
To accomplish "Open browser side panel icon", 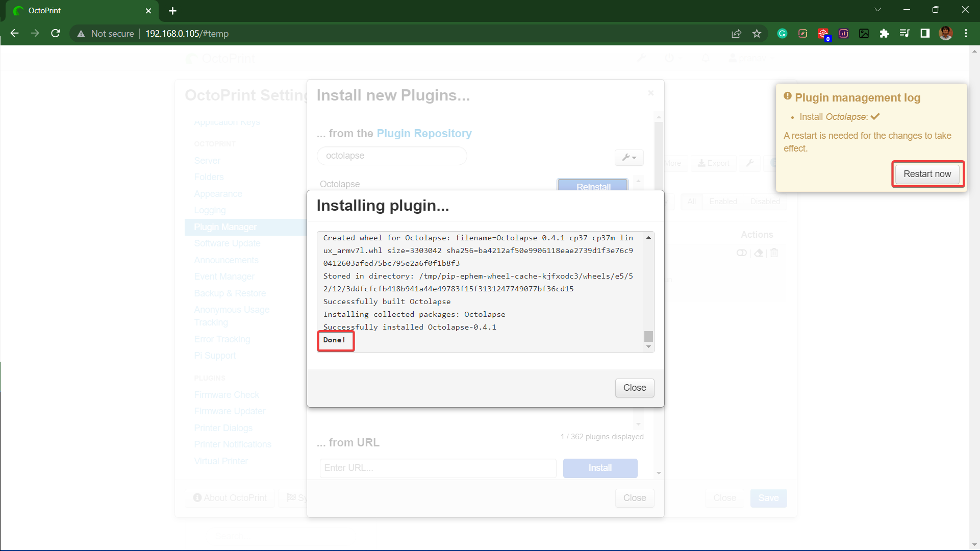I will (925, 34).
